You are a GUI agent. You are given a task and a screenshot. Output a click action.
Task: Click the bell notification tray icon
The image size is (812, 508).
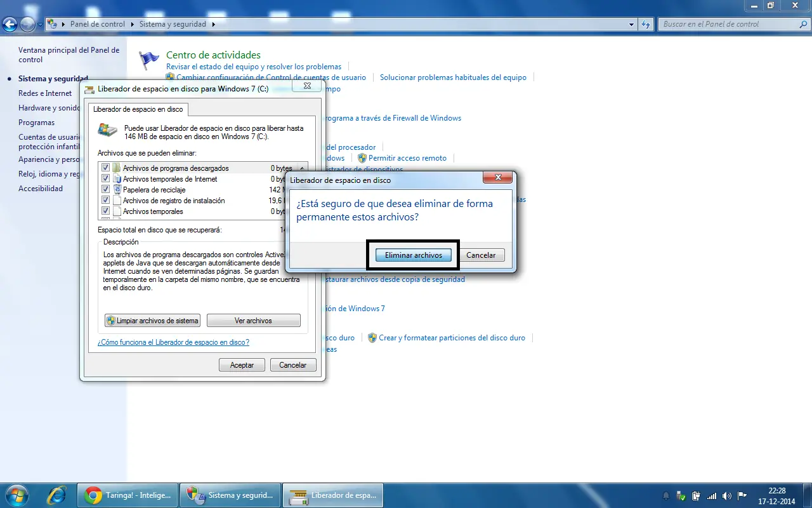tap(666, 496)
